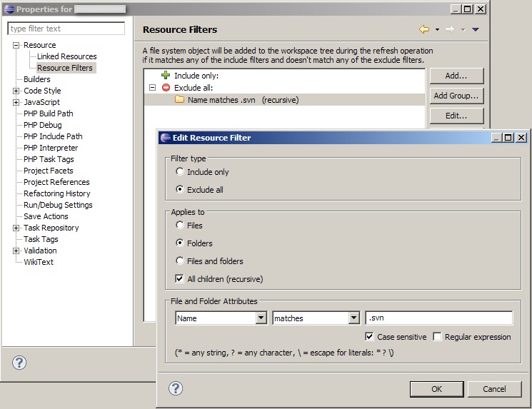The height and width of the screenshot is (409, 532).
Task: Disable the Case sensitive checkbox
Action: [x=369, y=337]
